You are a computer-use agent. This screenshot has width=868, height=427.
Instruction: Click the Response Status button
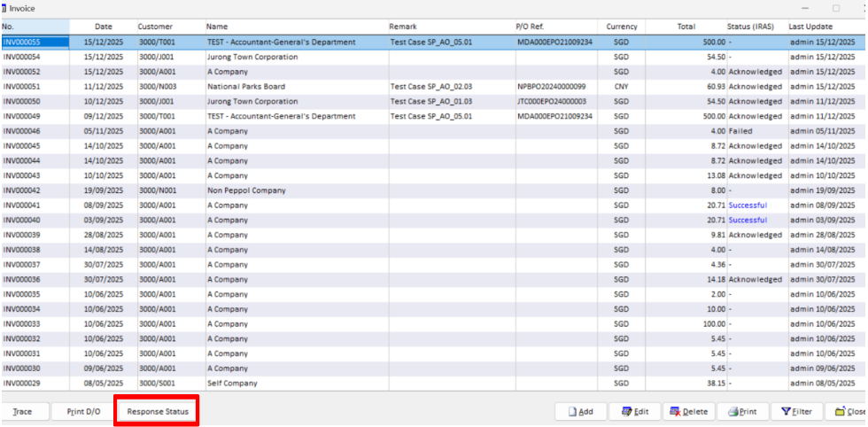point(158,411)
